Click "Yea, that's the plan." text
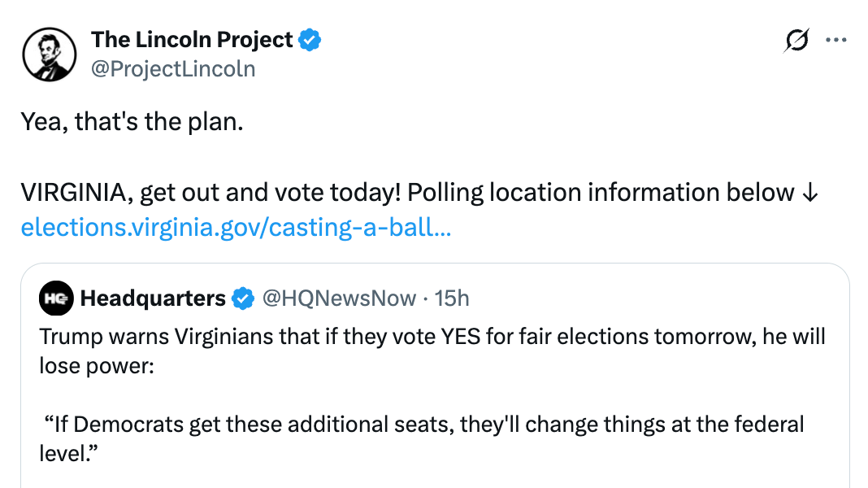This screenshot has height=488, width=868. (132, 123)
